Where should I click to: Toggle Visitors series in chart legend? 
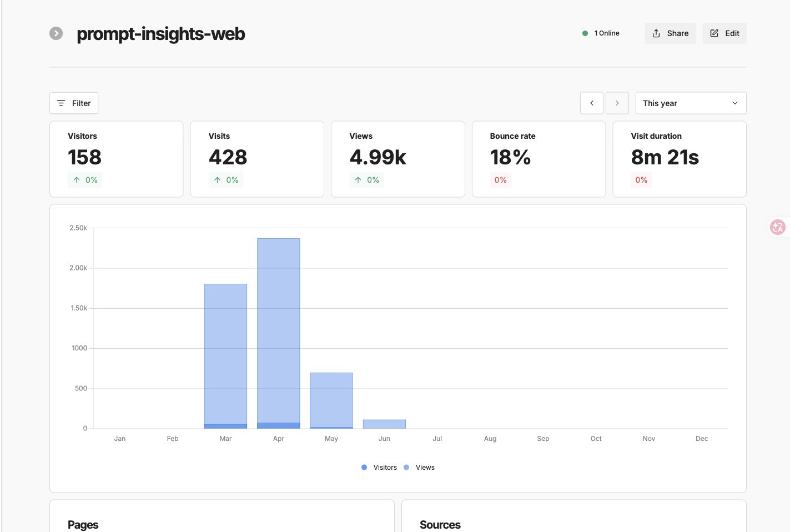point(379,468)
